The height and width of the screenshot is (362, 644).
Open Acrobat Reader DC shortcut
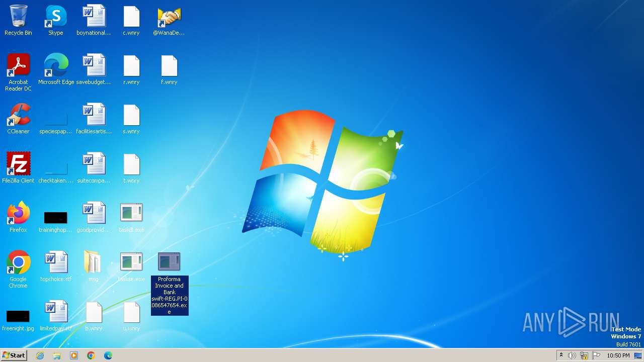[x=18, y=72]
